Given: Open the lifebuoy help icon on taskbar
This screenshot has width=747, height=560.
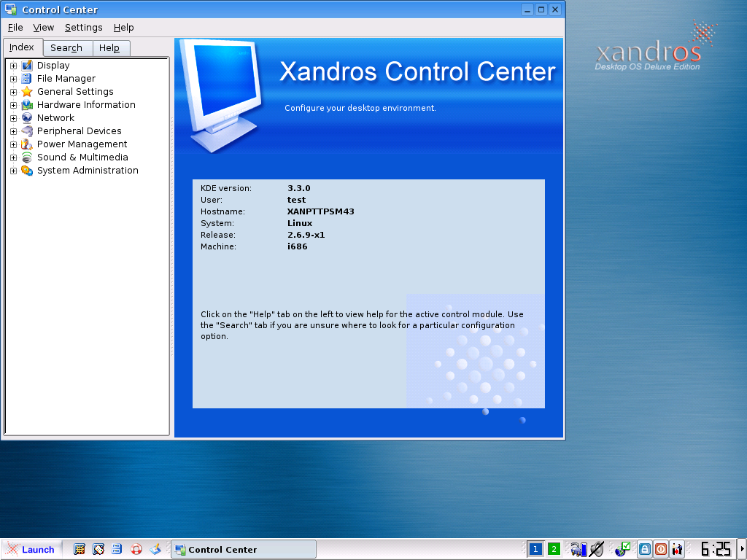Looking at the screenshot, I should pyautogui.click(x=136, y=550).
